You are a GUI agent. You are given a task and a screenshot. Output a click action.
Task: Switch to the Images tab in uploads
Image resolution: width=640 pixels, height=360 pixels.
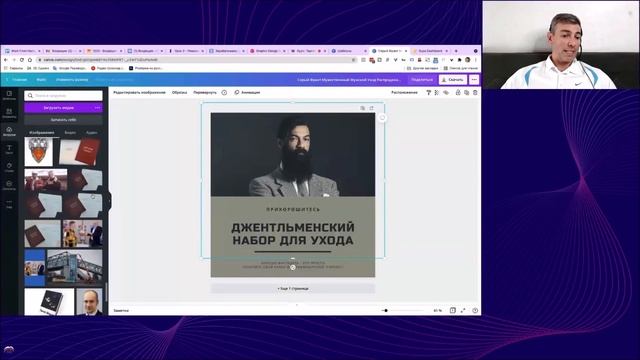[42, 133]
